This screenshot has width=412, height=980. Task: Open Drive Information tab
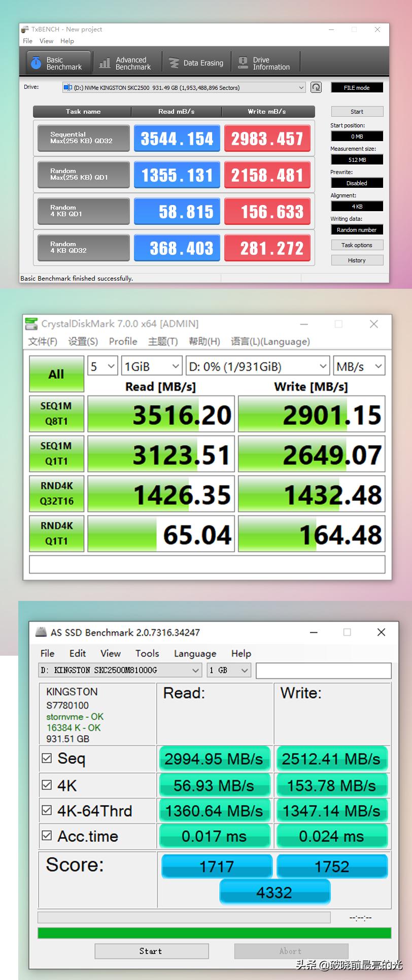click(264, 63)
